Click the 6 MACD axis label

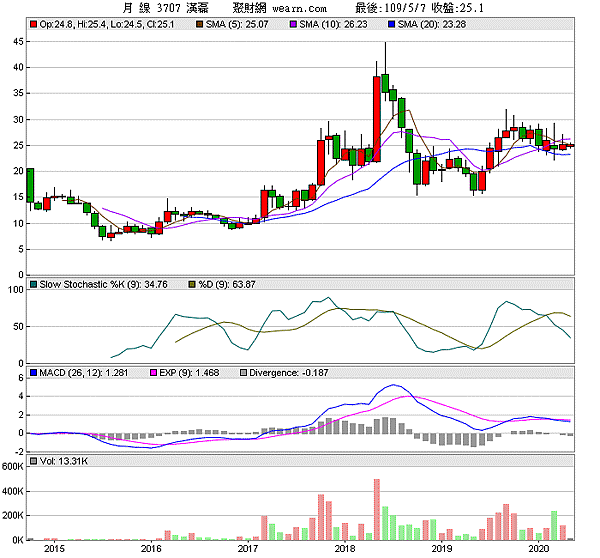pos(21,378)
